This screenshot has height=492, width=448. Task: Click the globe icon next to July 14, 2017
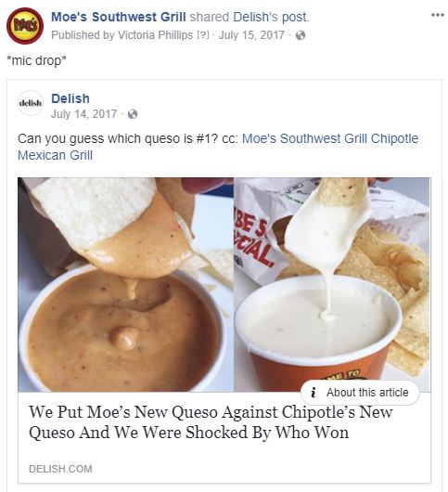pos(133,114)
